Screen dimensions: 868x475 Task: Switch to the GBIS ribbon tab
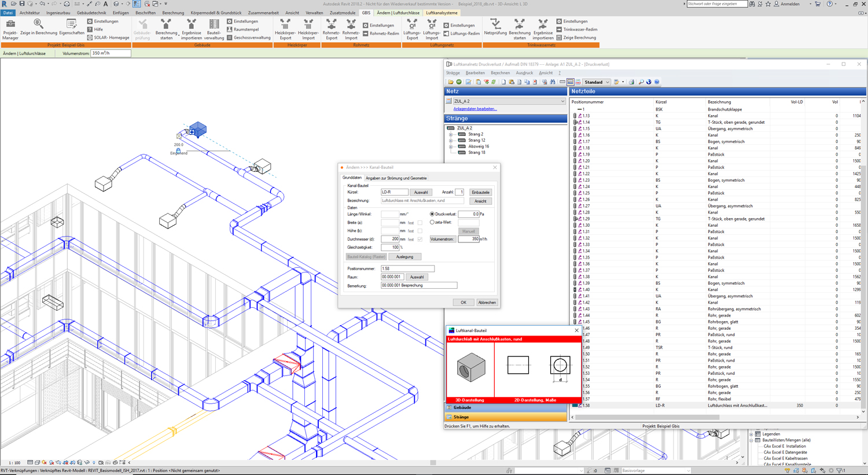tap(366, 13)
